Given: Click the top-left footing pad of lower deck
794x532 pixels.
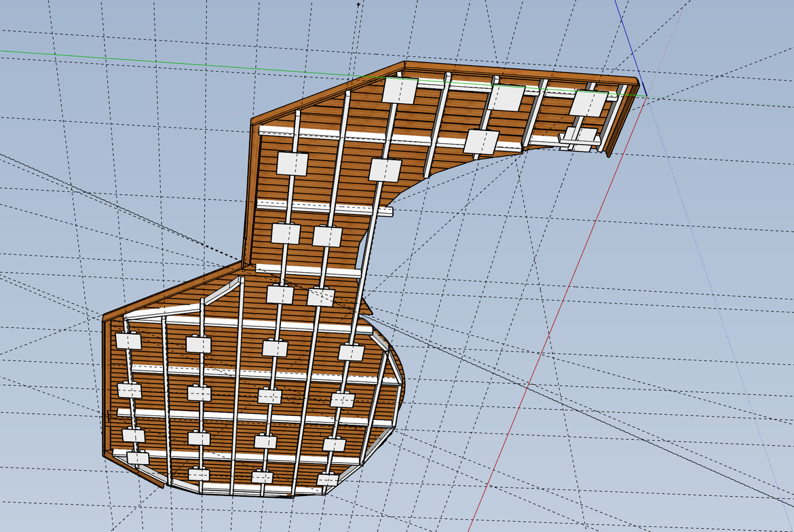Looking at the screenshot, I should pos(128,341).
